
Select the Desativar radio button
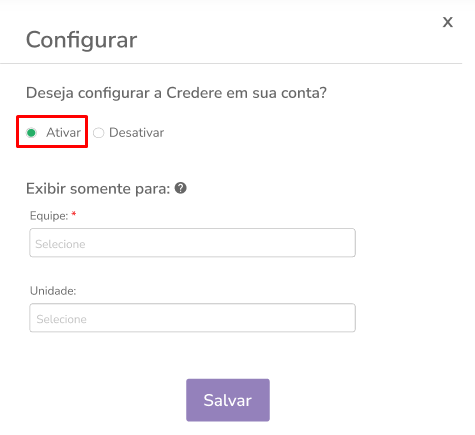click(98, 133)
